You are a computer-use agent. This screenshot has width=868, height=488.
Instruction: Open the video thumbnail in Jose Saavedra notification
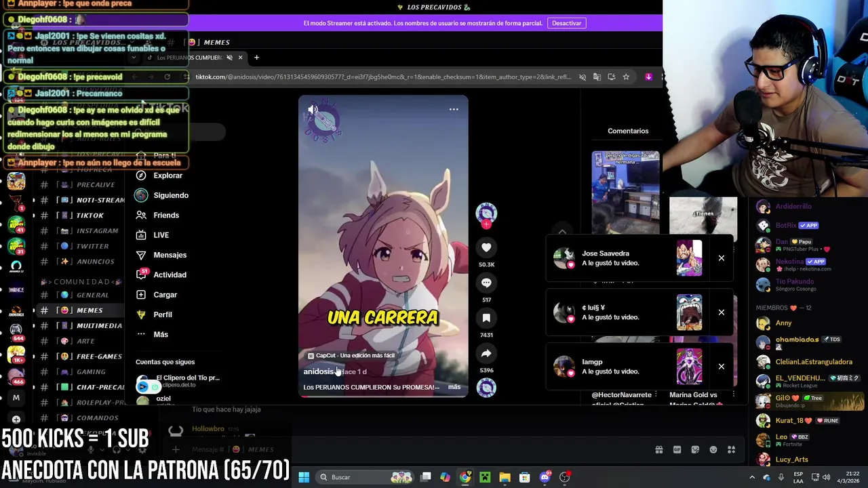point(689,258)
